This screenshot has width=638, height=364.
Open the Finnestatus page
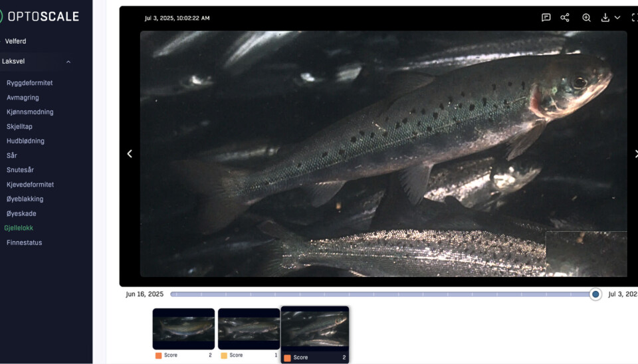[x=24, y=242]
